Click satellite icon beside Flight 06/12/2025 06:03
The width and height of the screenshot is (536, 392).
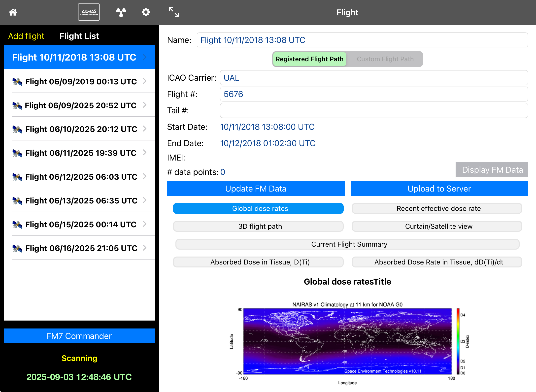click(x=17, y=177)
